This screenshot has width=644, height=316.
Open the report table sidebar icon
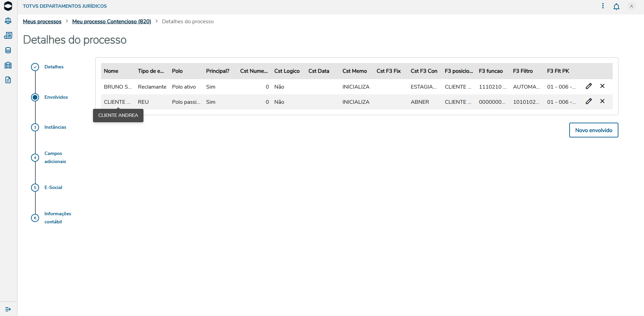pos(8,35)
